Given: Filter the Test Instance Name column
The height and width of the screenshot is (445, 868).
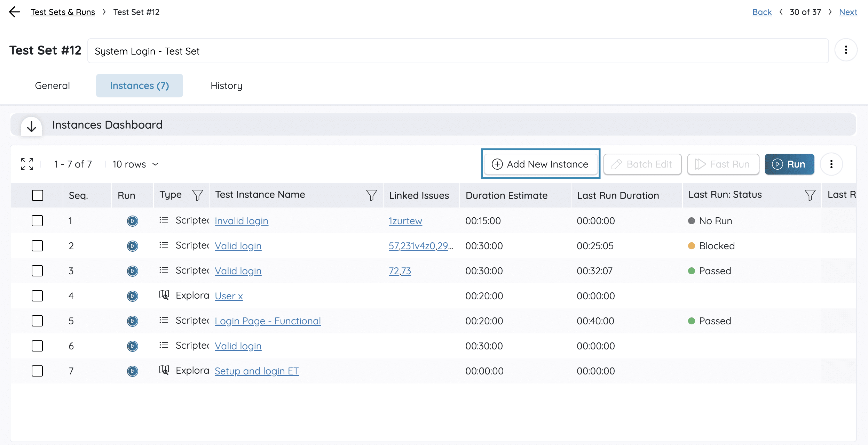Looking at the screenshot, I should (x=371, y=195).
